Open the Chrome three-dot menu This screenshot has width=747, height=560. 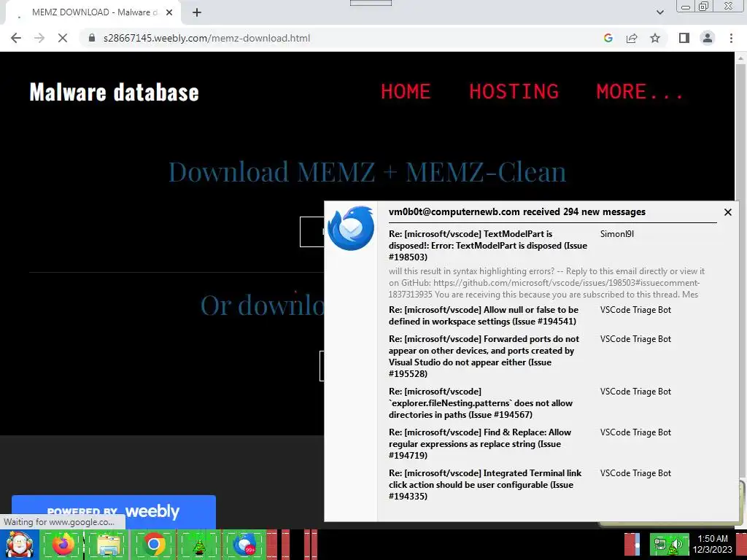pyautogui.click(x=731, y=38)
